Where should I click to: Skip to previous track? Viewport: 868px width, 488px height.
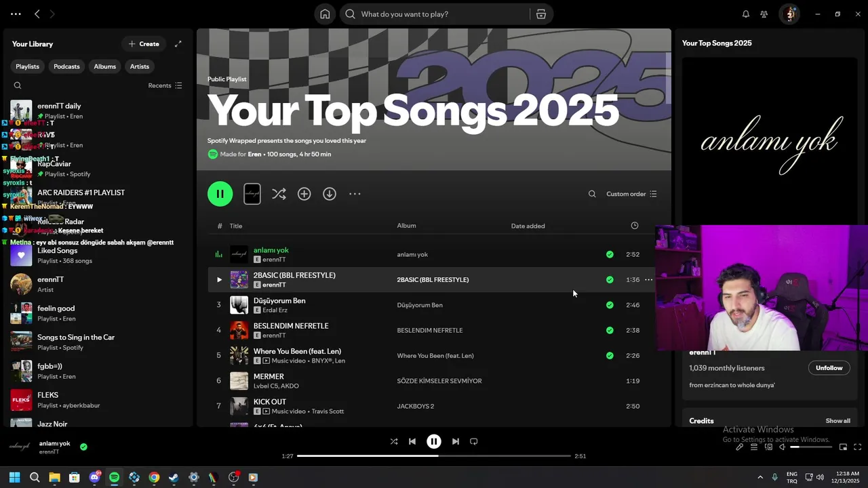412,441
